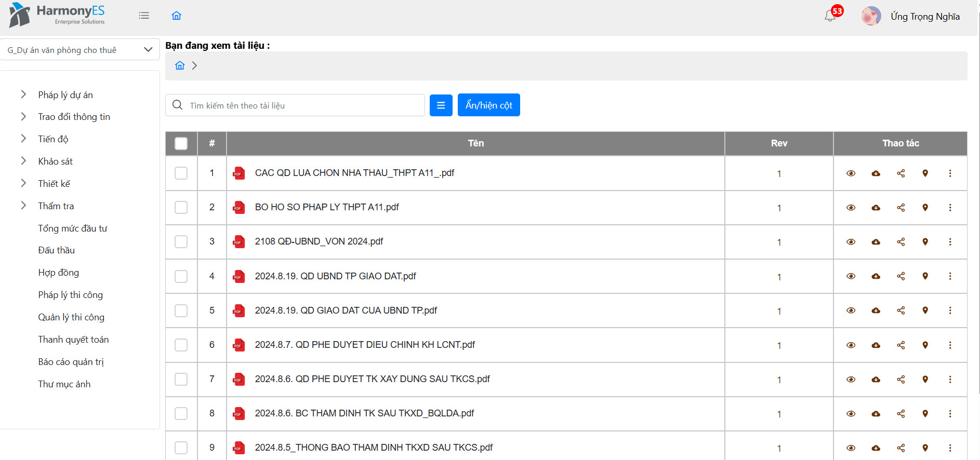Open 2024.8.6. BC THAM DINH TK SAU TKXD_BQLDA.pdf
Image resolution: width=980 pixels, height=460 pixels.
[364, 413]
